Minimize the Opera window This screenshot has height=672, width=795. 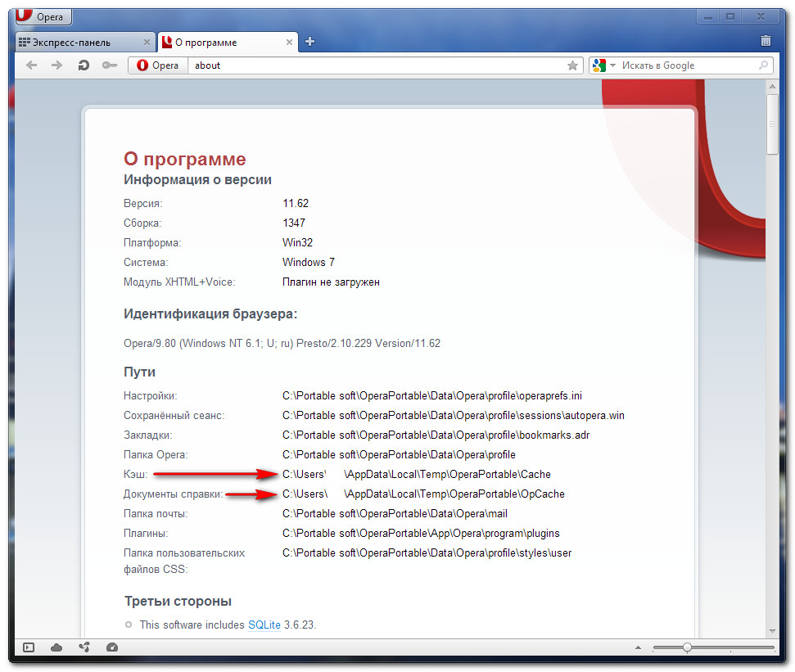(708, 16)
